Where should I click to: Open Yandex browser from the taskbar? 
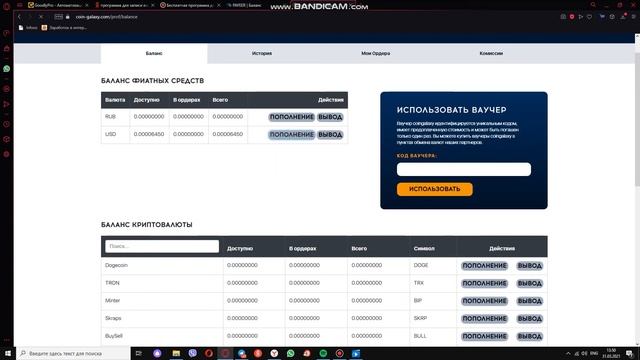coord(274,353)
